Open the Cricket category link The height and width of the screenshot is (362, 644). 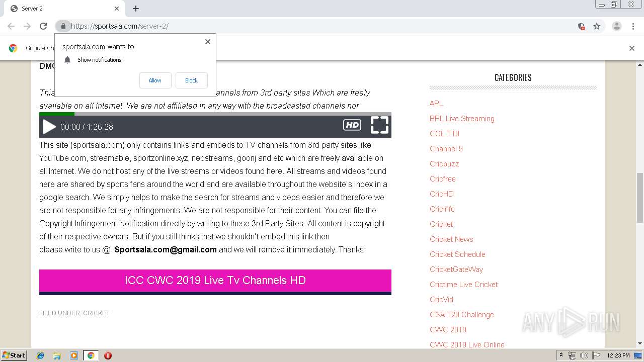pyautogui.click(x=441, y=224)
